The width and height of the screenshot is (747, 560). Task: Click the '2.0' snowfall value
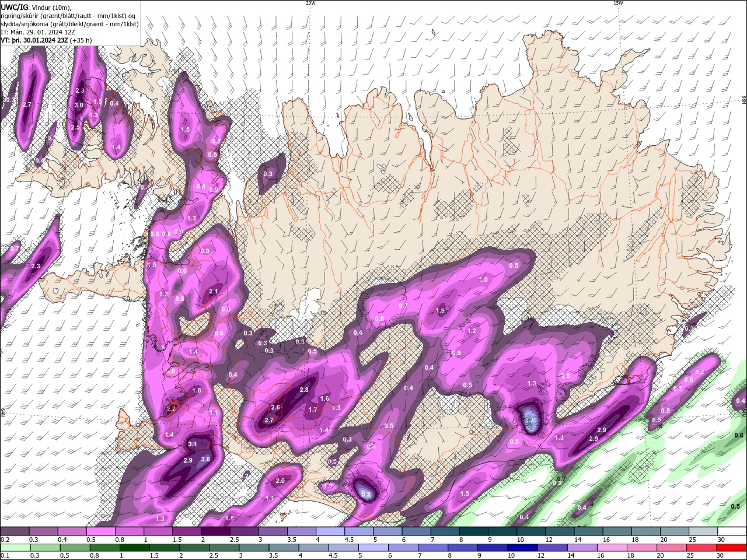[280, 481]
